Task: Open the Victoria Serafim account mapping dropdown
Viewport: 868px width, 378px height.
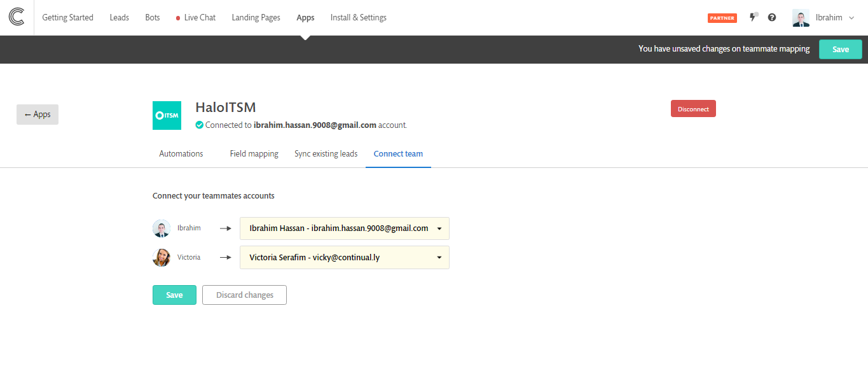Action: coord(345,258)
